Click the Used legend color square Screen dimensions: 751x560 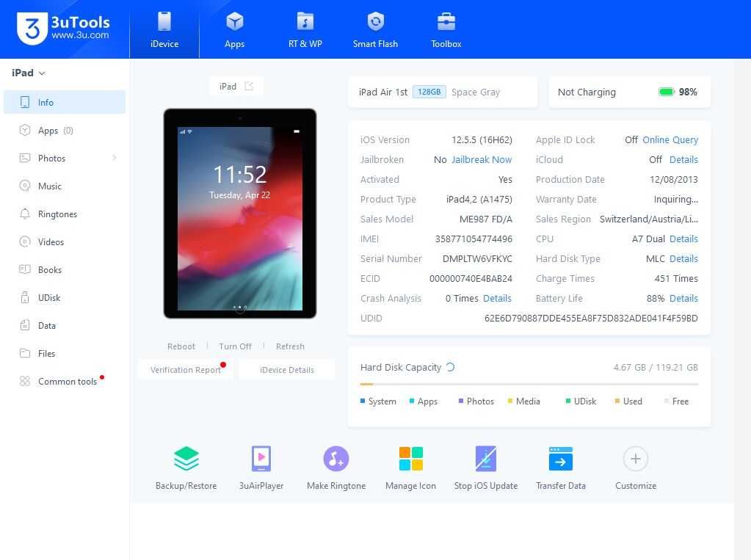(x=617, y=401)
